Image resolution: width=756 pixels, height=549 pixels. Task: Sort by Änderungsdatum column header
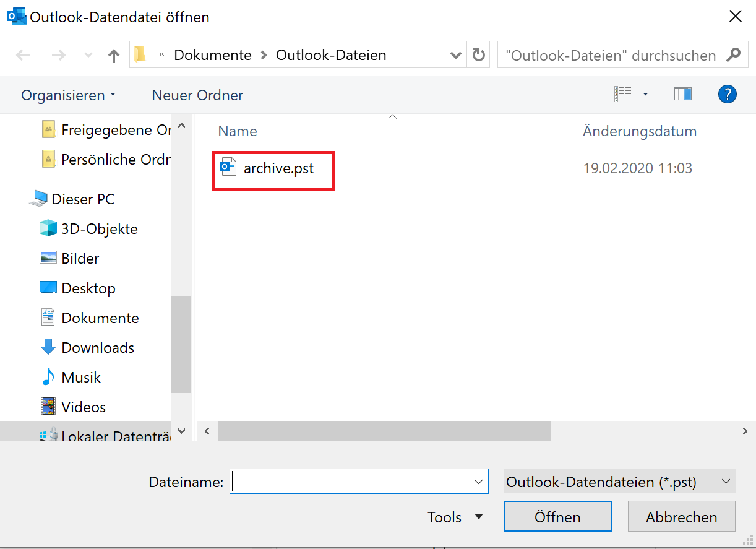pyautogui.click(x=640, y=131)
